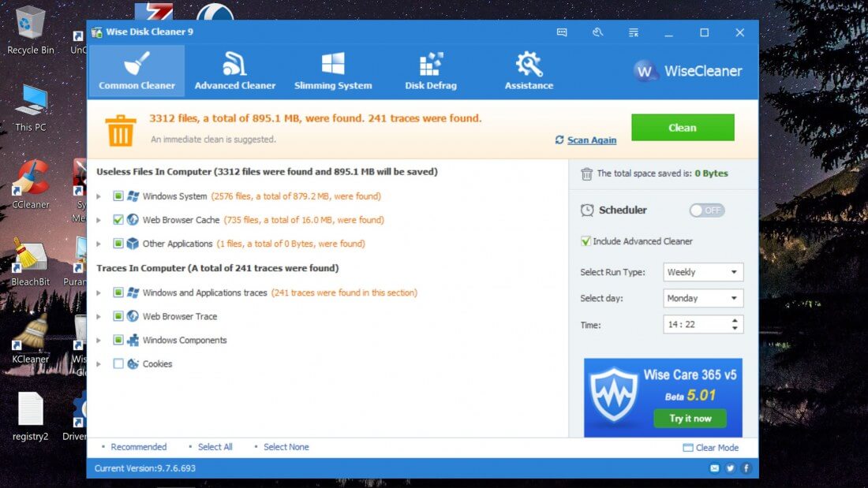
Task: Toggle the Web Browser Trace checkbox
Action: pos(118,316)
